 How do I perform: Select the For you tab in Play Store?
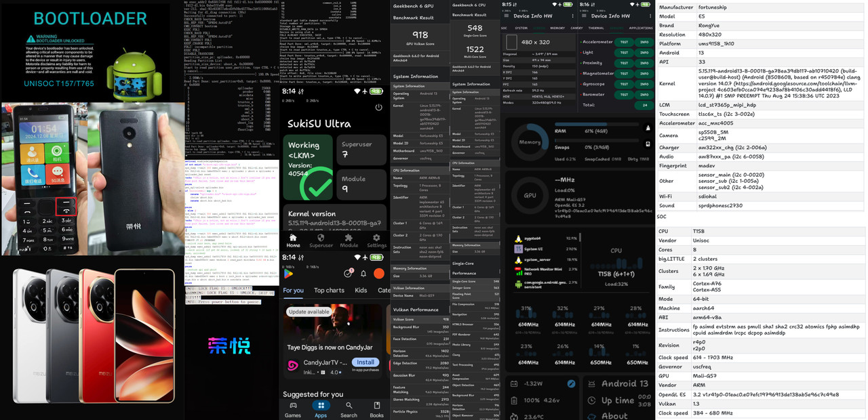coord(293,291)
